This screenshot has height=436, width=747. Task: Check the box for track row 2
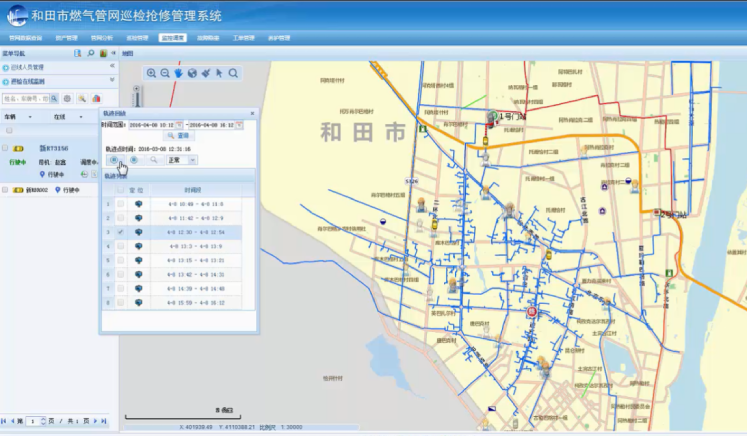[121, 218]
